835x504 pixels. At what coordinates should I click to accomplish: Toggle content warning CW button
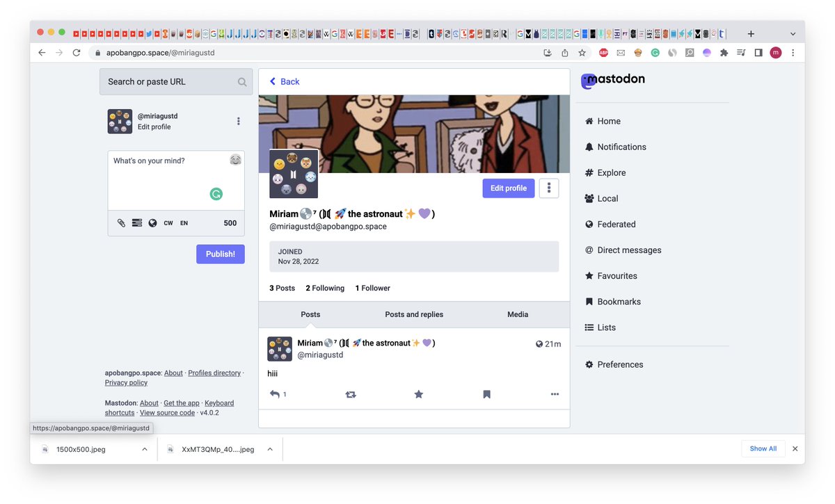pyautogui.click(x=168, y=223)
